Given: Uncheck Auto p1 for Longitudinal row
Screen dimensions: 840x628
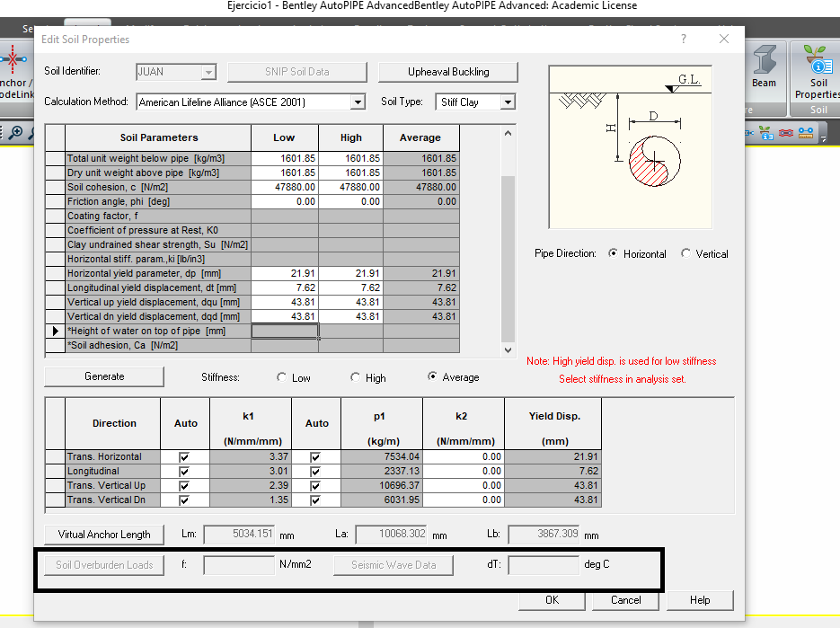Looking at the screenshot, I should (x=315, y=472).
